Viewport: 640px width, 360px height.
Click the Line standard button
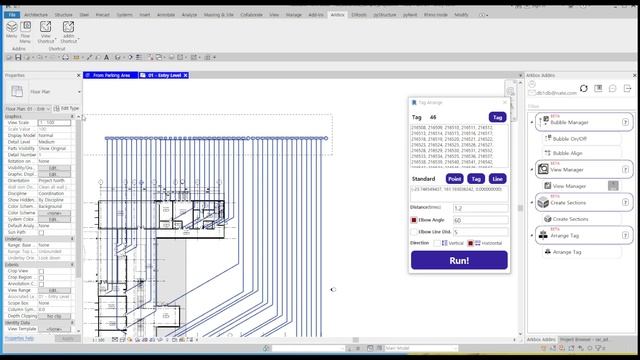pyautogui.click(x=497, y=179)
